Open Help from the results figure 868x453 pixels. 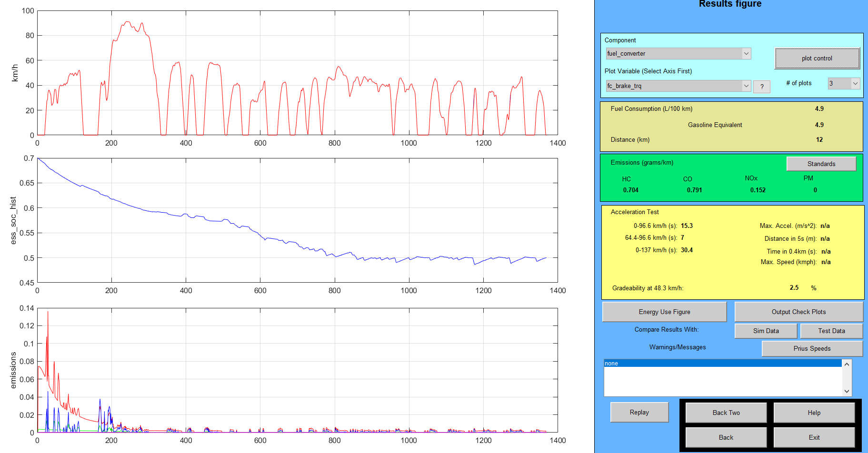click(814, 413)
